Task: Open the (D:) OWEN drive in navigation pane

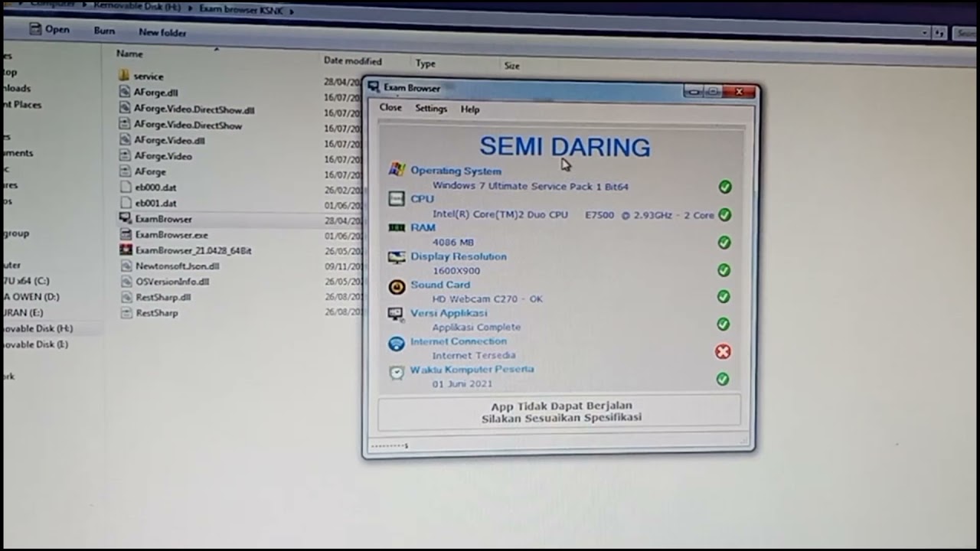Action: pos(30,297)
